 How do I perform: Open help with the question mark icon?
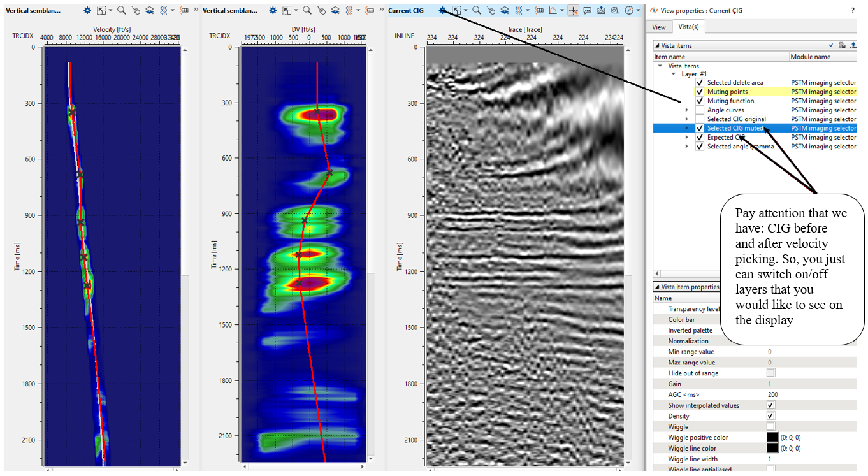point(853,11)
